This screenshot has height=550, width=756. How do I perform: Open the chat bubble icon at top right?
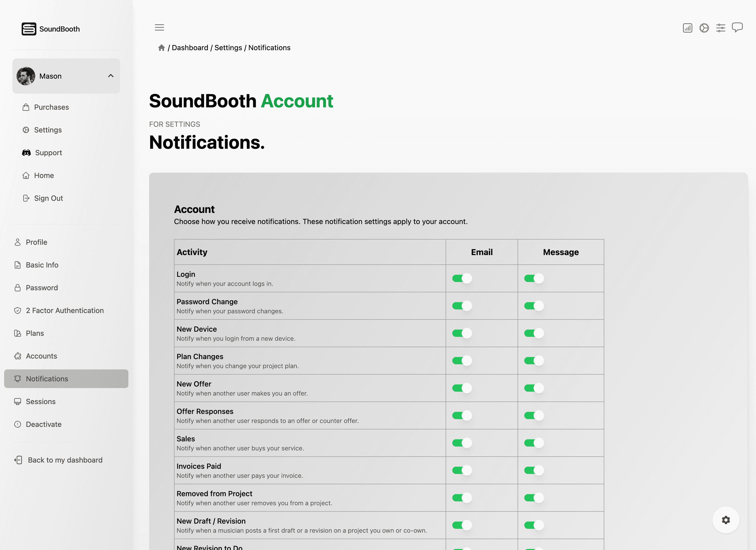click(737, 28)
